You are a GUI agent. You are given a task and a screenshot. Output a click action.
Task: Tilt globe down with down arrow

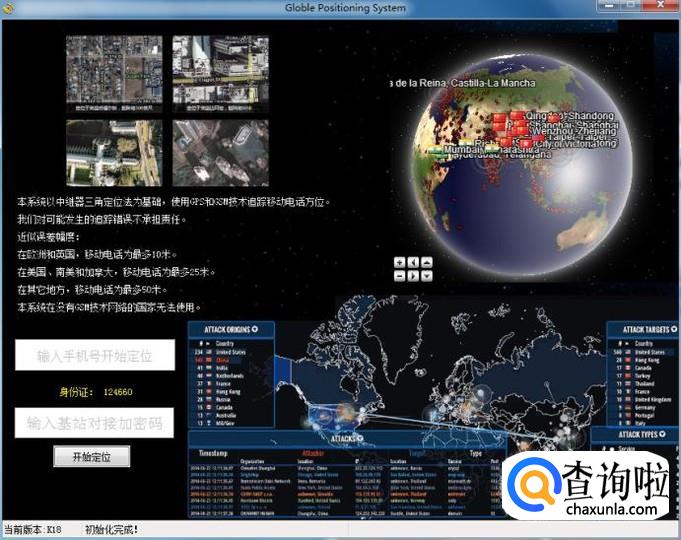coord(427,276)
